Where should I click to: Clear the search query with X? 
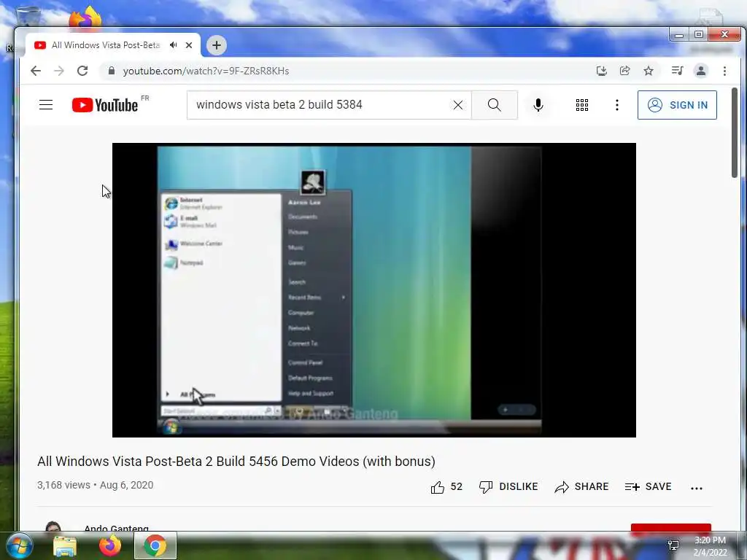coord(458,105)
